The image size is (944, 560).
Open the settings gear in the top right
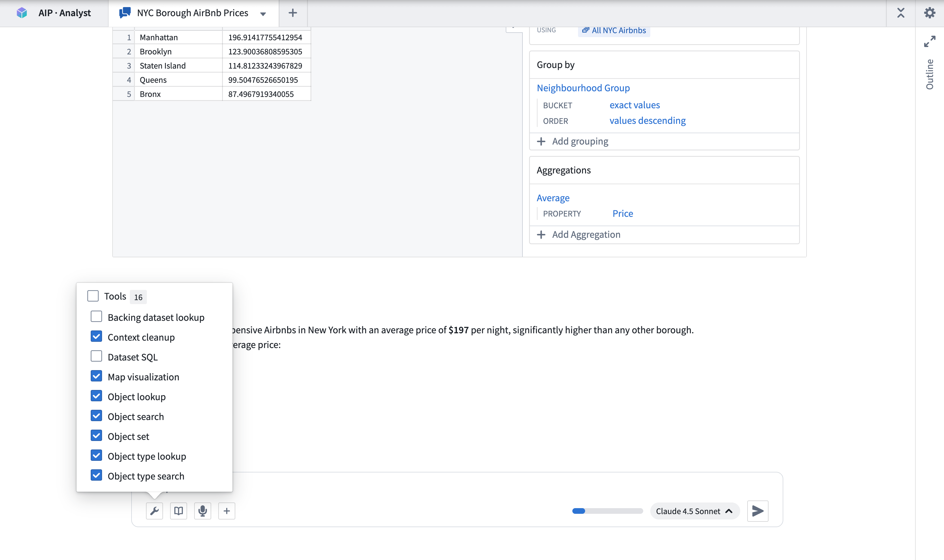coord(930,12)
